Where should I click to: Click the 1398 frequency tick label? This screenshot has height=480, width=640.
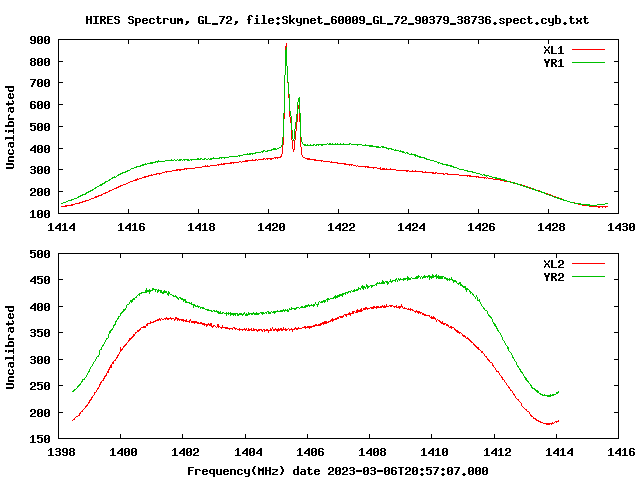coord(61,452)
